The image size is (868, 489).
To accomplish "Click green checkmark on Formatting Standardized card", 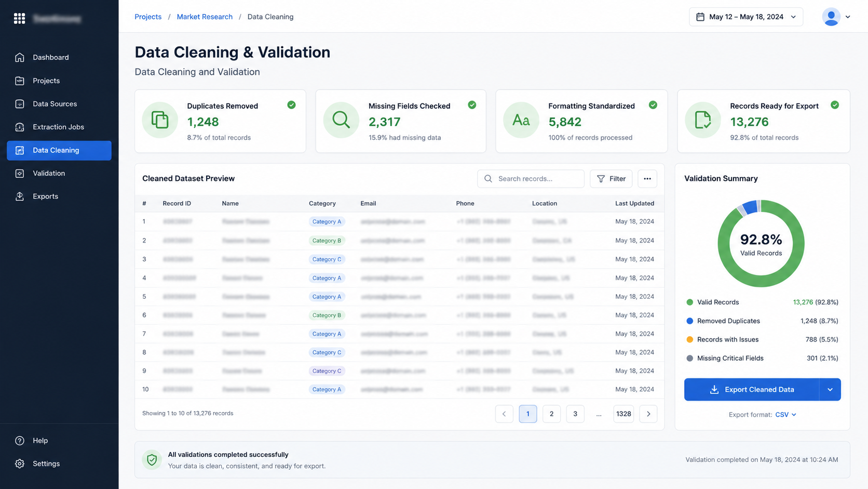I will (x=653, y=105).
